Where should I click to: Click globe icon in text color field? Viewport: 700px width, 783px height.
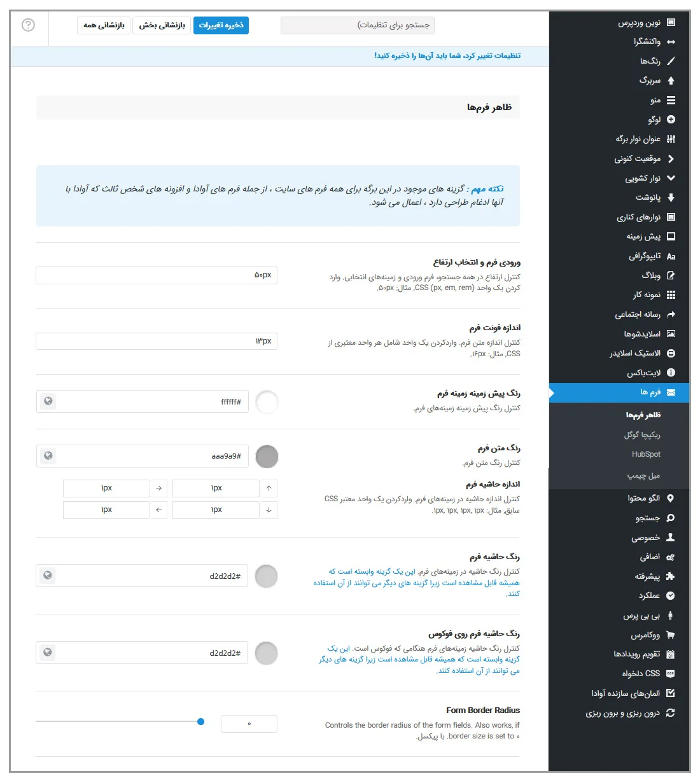pyautogui.click(x=48, y=456)
